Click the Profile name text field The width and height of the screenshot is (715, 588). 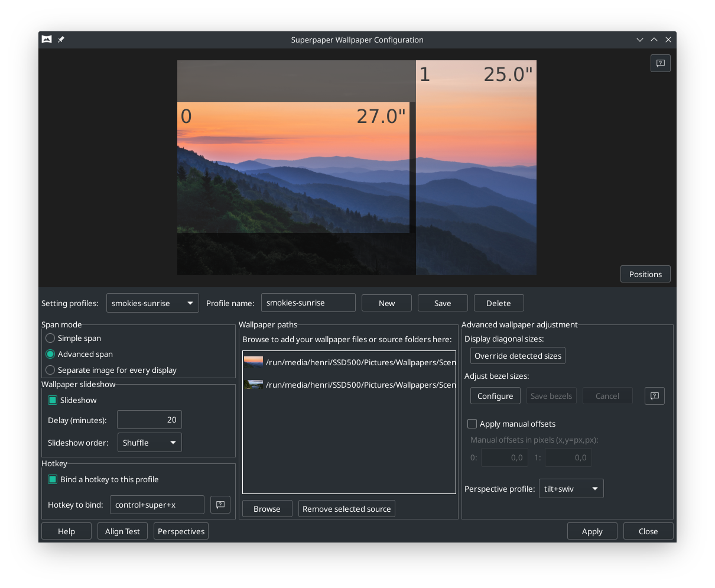tap(308, 303)
